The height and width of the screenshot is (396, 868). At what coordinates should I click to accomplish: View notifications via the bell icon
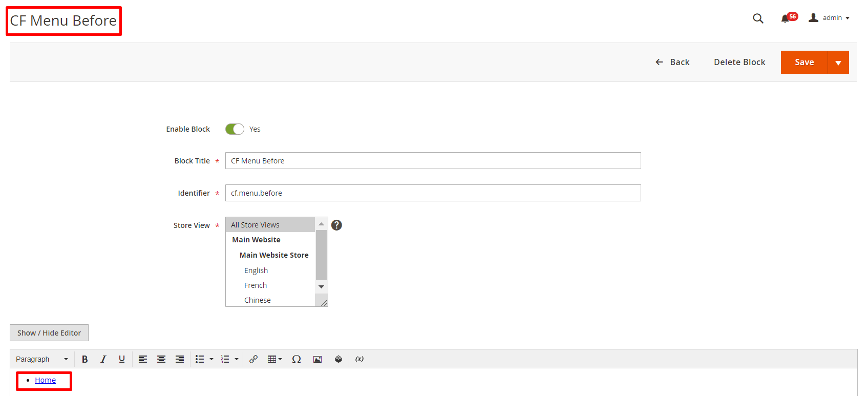coord(785,19)
